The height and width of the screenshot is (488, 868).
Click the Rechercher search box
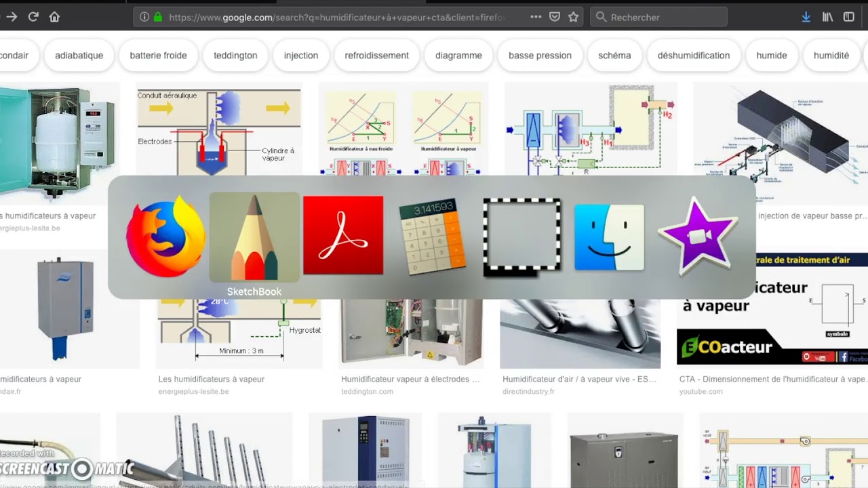658,17
